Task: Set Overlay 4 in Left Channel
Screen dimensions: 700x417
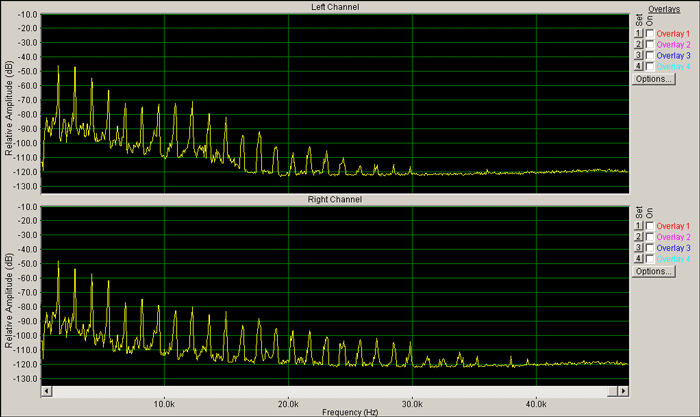Action: click(638, 67)
